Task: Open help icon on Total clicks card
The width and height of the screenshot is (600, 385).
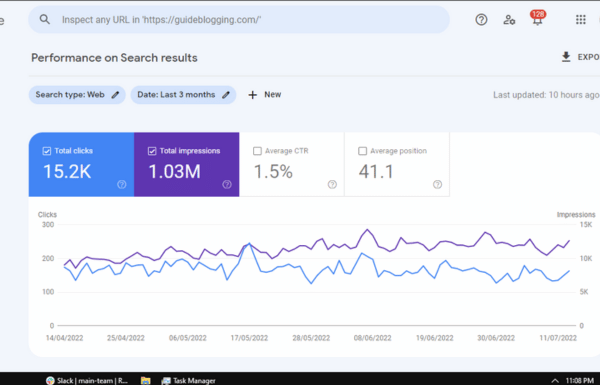Action: point(122,184)
